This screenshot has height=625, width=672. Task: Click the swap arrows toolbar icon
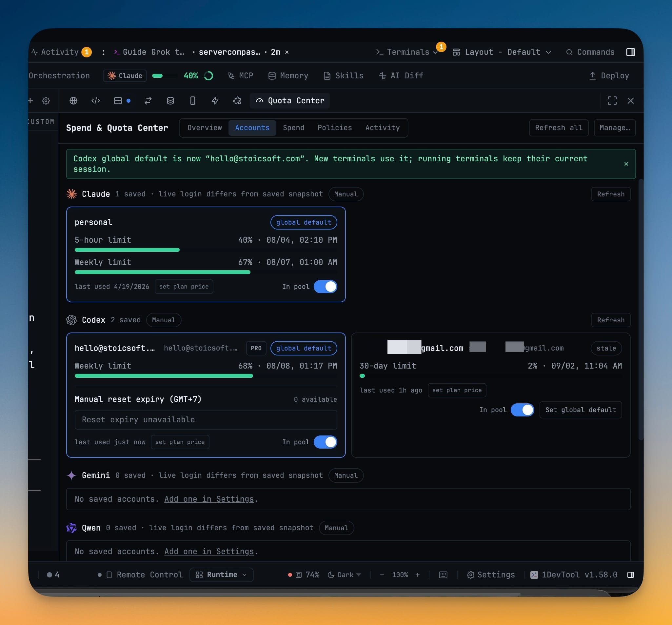148,101
